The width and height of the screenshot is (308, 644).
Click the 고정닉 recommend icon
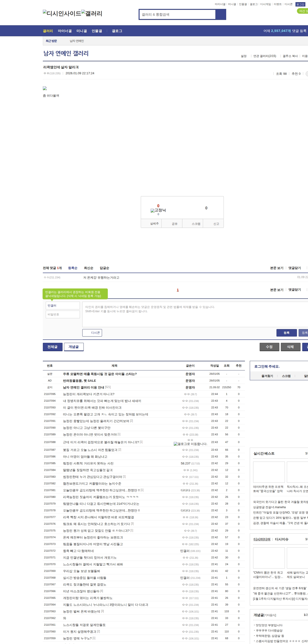158,210
